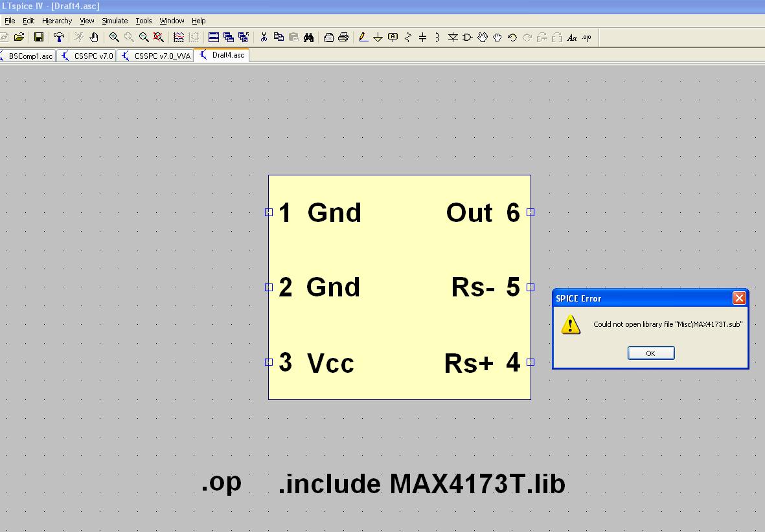The height and width of the screenshot is (532, 765).
Task: Click the greyed-out Paste clipboard icon
Action: coord(293,37)
